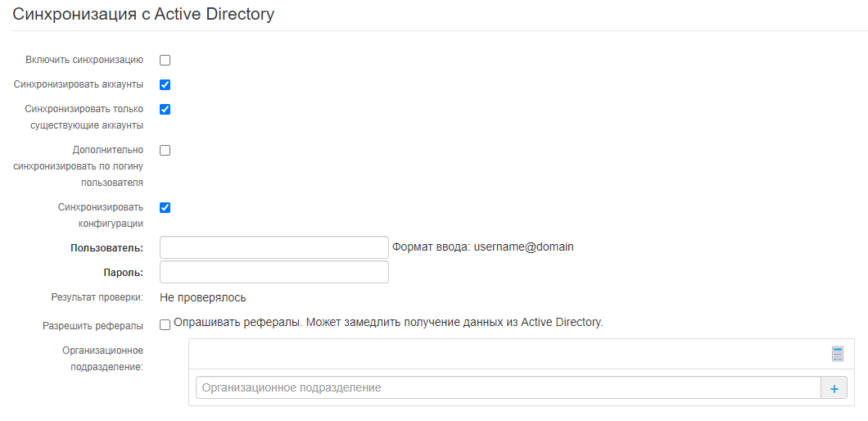Tick 'Дополнительно синхронизировать по логину пользователя' checkbox
Image resolution: width=868 pixels, height=421 pixels.
pos(165,150)
